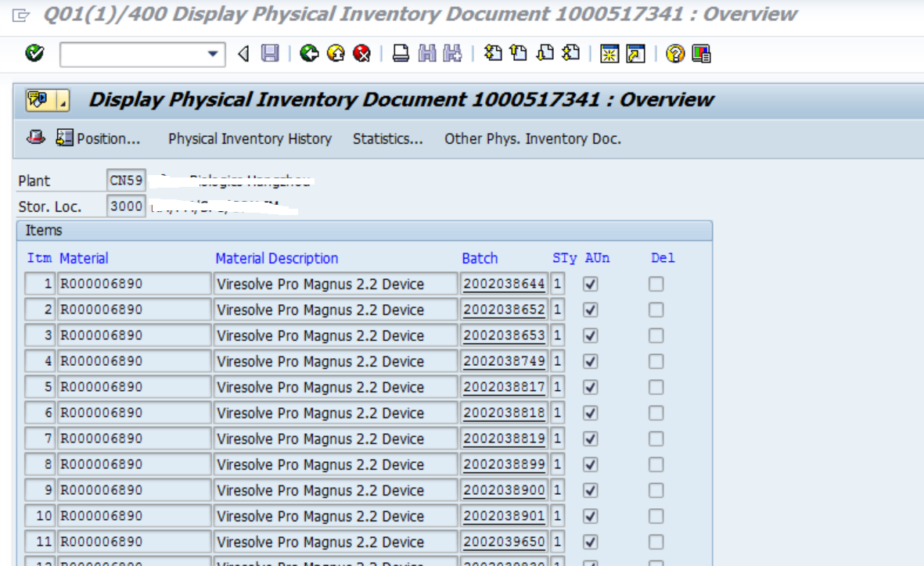Check the Del box for item 11
This screenshot has width=924, height=566.
tap(656, 542)
